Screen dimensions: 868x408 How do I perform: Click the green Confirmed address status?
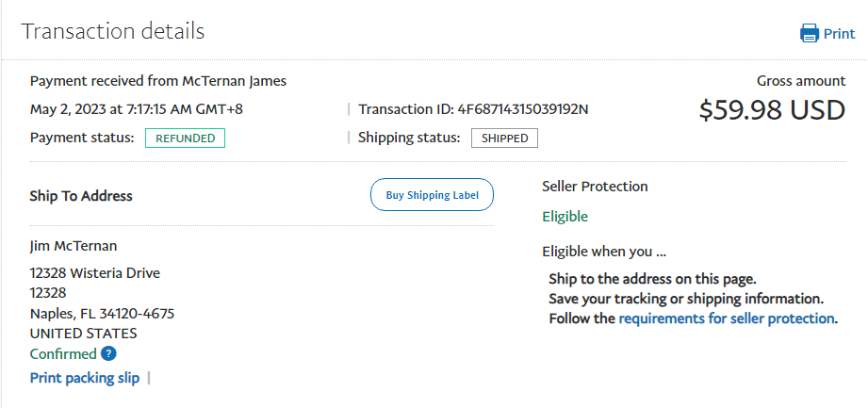[63, 354]
